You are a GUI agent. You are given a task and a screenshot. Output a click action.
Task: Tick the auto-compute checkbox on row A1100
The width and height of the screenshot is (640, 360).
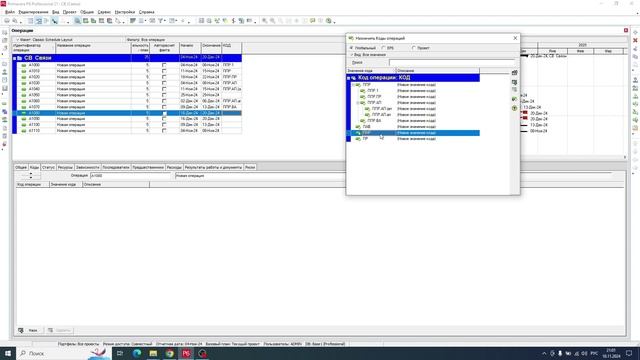(164, 124)
